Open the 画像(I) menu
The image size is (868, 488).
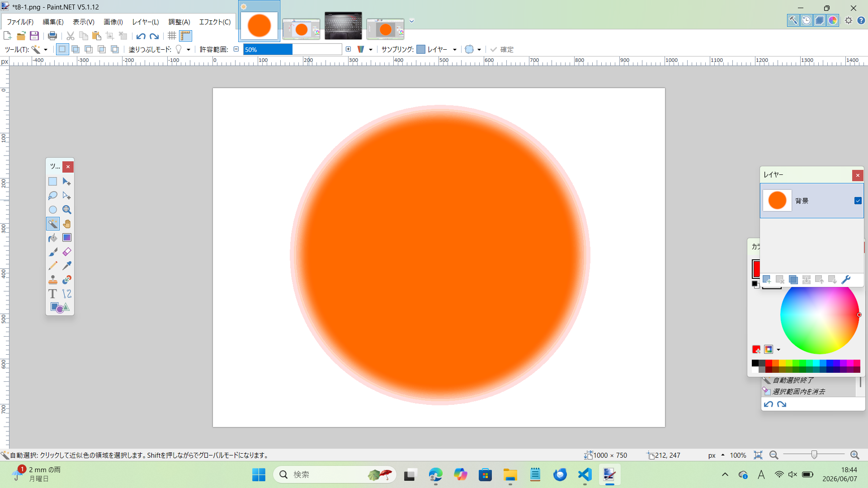113,22
